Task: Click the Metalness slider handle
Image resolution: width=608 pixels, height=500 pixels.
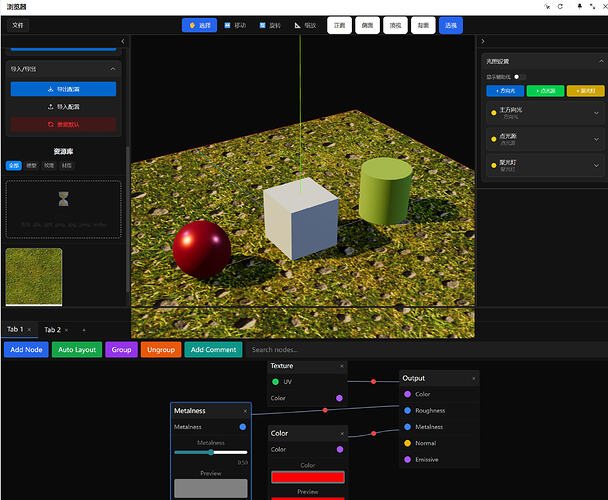Action: pos(211,452)
